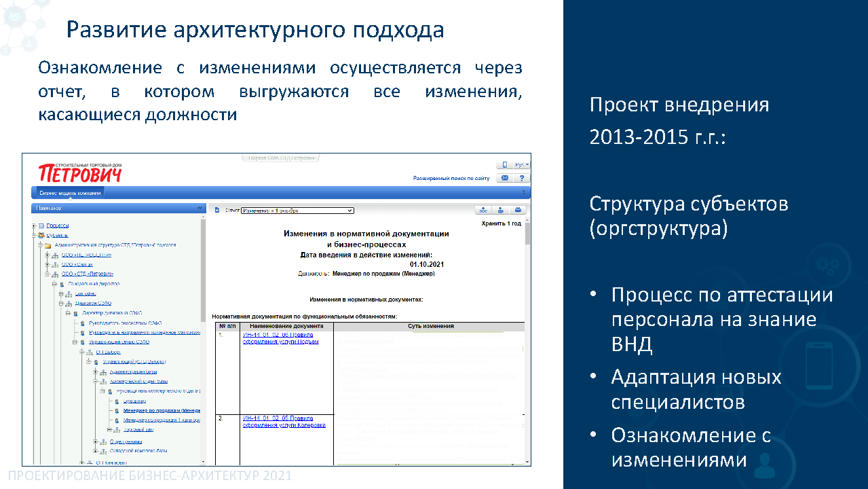Image resolution: width=868 pixels, height=489 pixels.
Task: Open ИН-11_01_02_05 Правила оформления услуги Копировка
Action: [x=284, y=422]
